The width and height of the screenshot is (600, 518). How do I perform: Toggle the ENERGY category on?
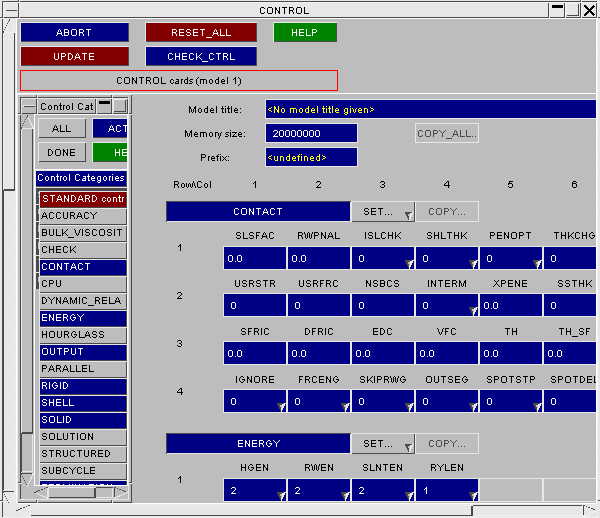(82, 318)
